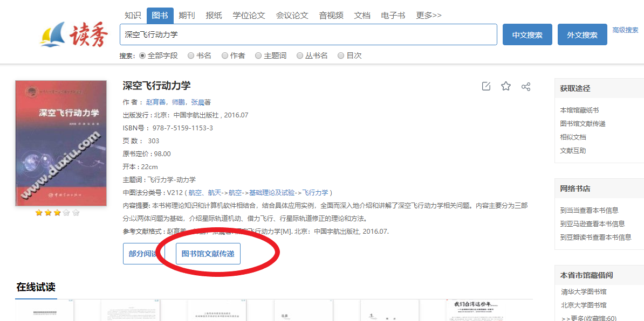Select the 作者 search radio button
This screenshot has height=321, width=644.
(224, 55)
